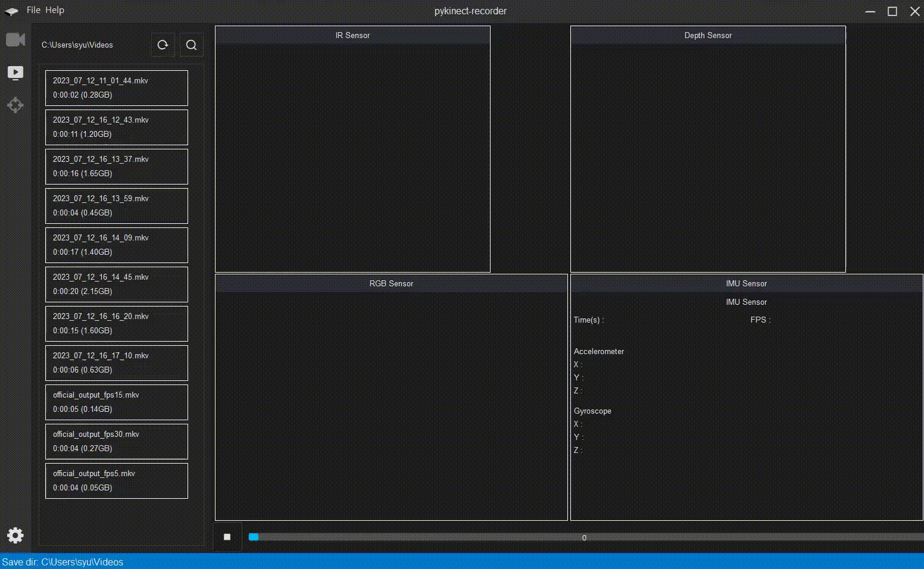
Task: Choose official_output_fps15.mkv from the list
Action: coord(117,402)
